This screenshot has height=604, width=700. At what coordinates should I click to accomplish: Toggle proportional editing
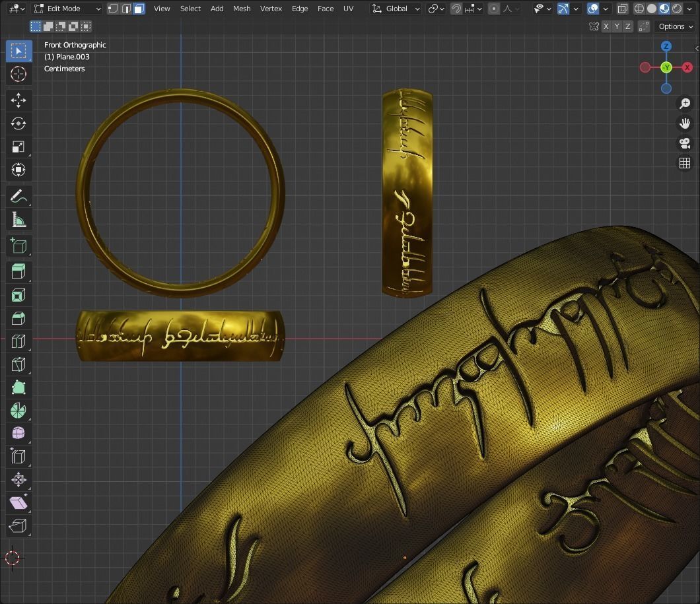(x=494, y=9)
